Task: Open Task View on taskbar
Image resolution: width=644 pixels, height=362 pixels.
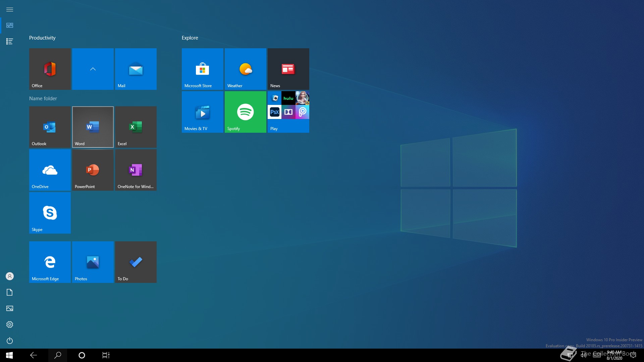Action: 106,355
